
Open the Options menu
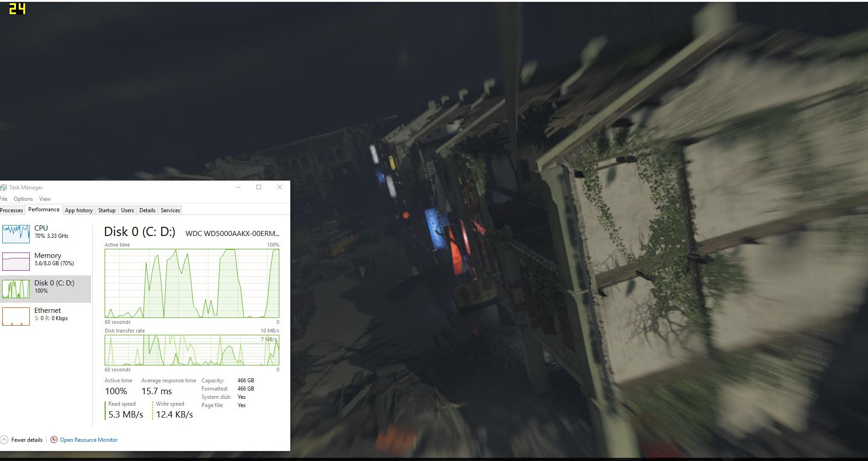(x=23, y=199)
